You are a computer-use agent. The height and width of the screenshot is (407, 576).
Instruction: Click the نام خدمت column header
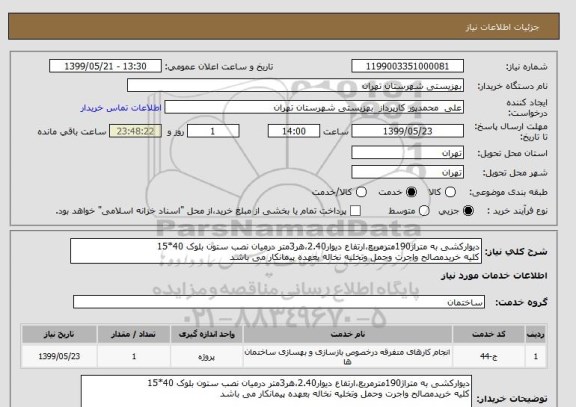tap(348, 334)
